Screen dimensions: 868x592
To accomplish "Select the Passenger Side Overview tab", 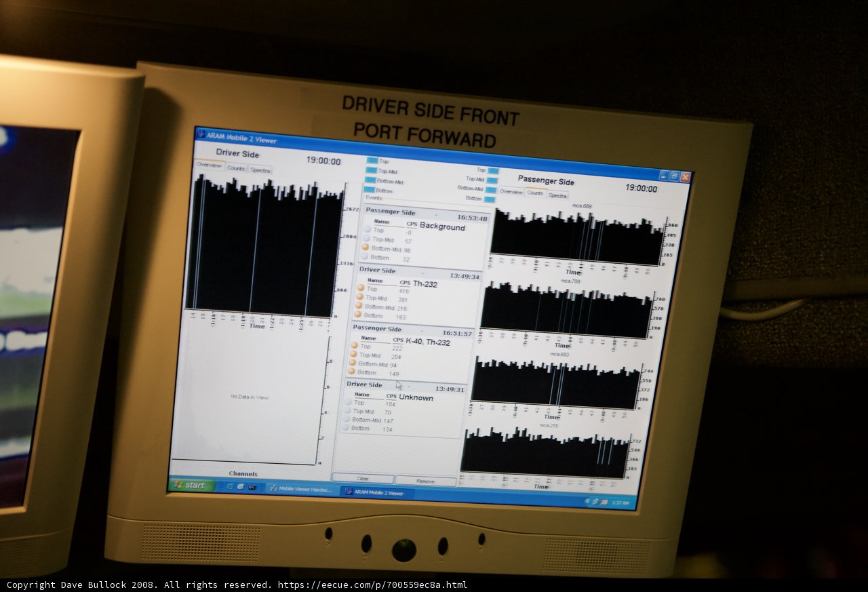I will point(511,192).
